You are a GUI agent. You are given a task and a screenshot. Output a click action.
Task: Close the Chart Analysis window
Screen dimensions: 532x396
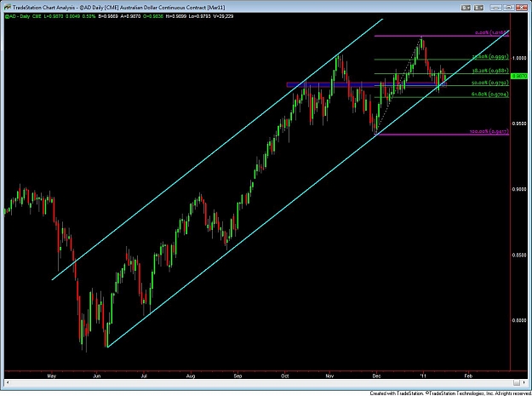tap(521, 8)
